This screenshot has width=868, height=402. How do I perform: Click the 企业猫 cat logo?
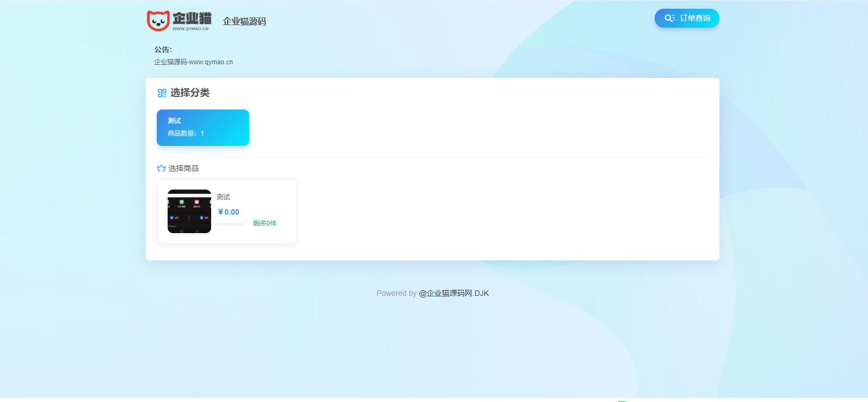(158, 21)
